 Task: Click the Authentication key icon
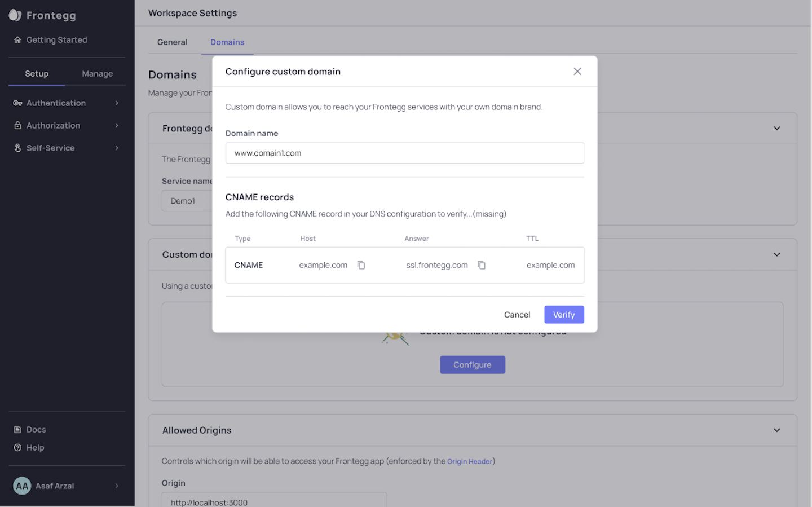tap(17, 103)
